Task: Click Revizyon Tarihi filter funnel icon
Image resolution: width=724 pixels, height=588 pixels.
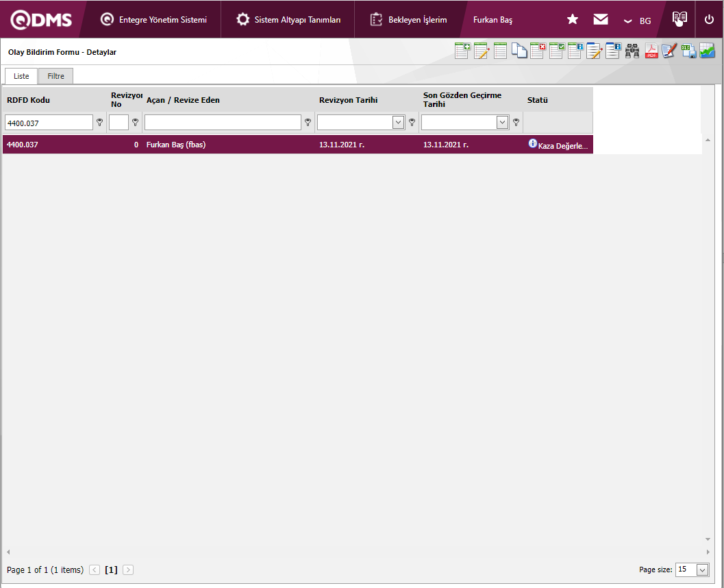Action: [x=412, y=123]
